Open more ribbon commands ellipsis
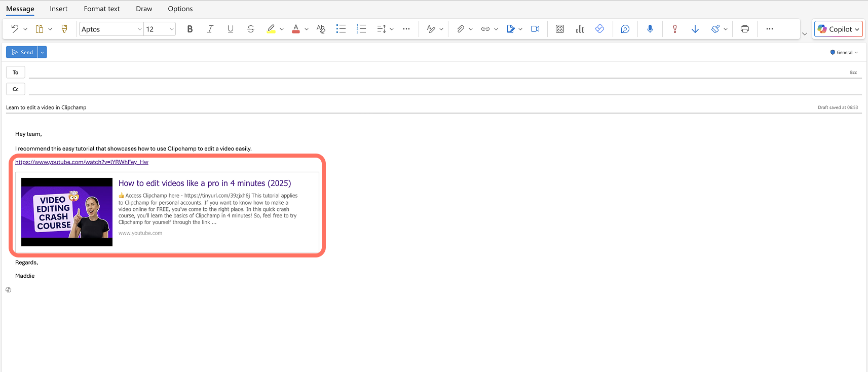The image size is (868, 372). 770,29
